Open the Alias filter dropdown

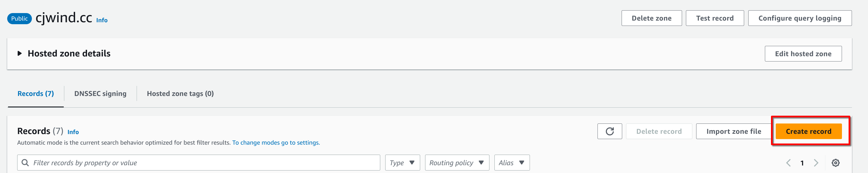click(512, 162)
